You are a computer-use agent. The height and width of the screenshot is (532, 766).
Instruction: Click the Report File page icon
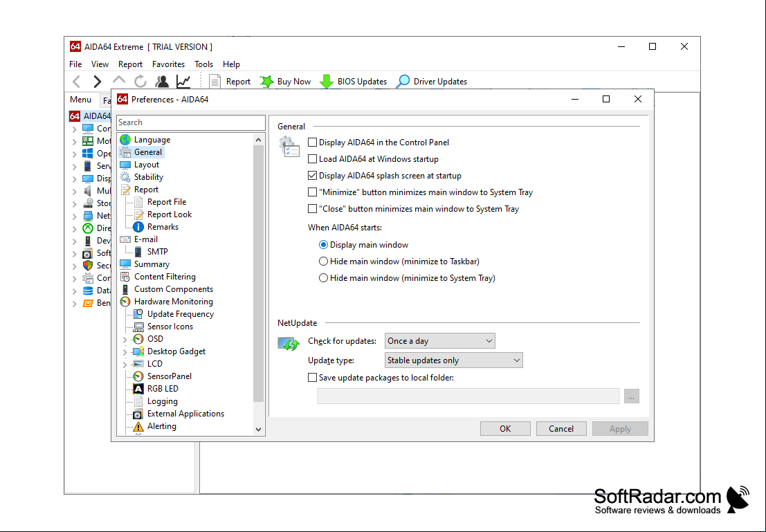(139, 202)
